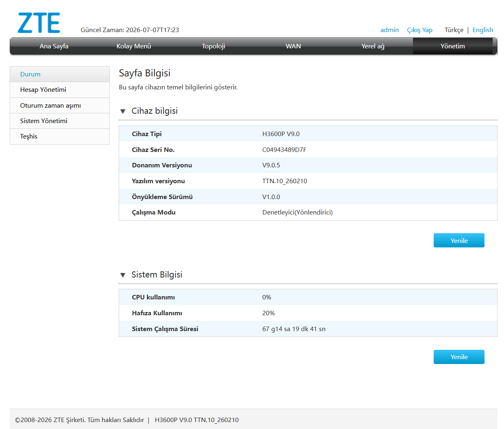Collapse the Cihaz bilgisi section triangle
The image size is (504, 429).
(x=123, y=111)
